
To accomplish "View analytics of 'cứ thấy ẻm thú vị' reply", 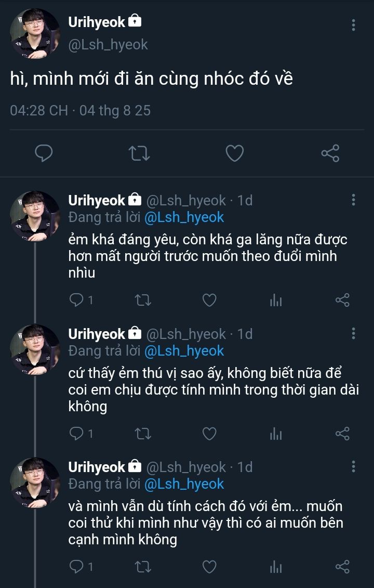I will [276, 434].
